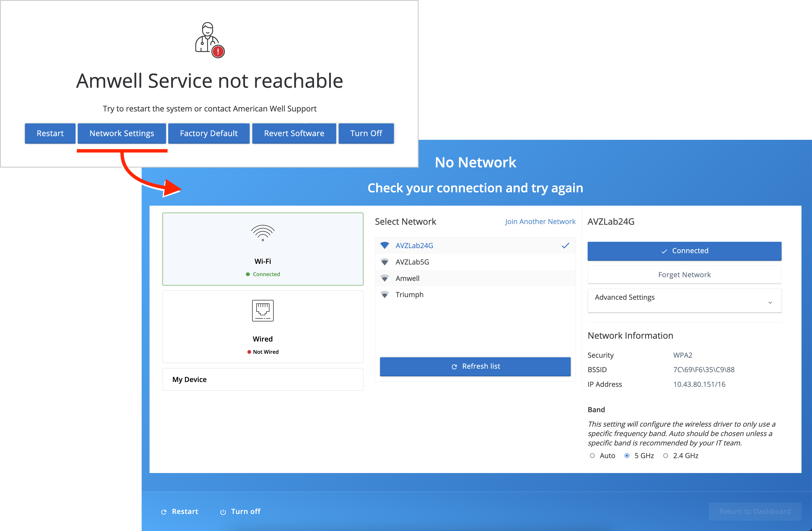Click Join Another Network link

point(540,221)
